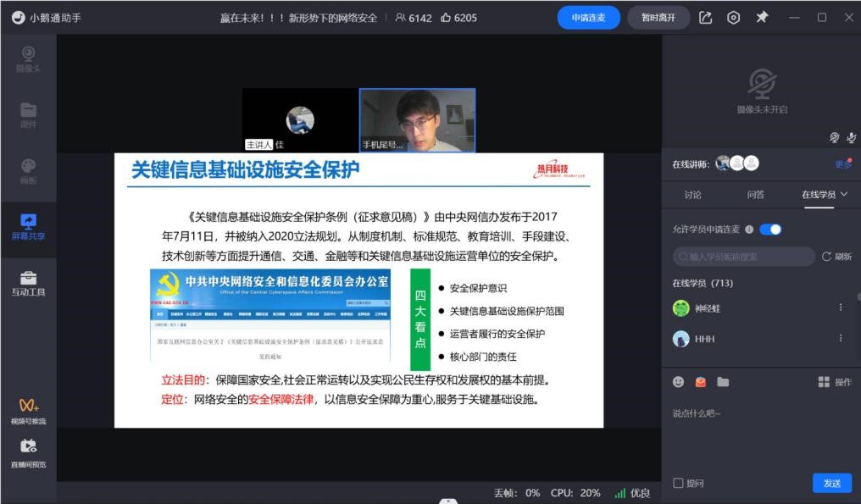Screen dimensions: 861x504
Task: Click the 屏幕共享 screen share icon
Action: coord(28,226)
